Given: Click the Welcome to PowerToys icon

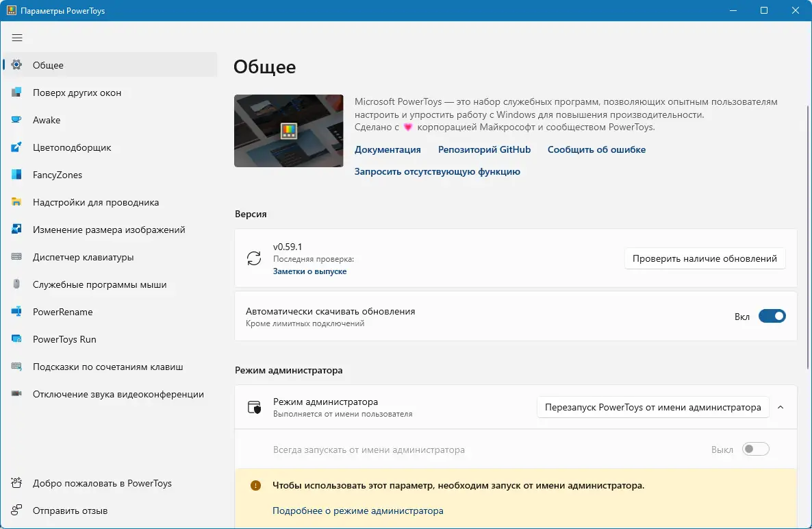Looking at the screenshot, I should point(16,483).
